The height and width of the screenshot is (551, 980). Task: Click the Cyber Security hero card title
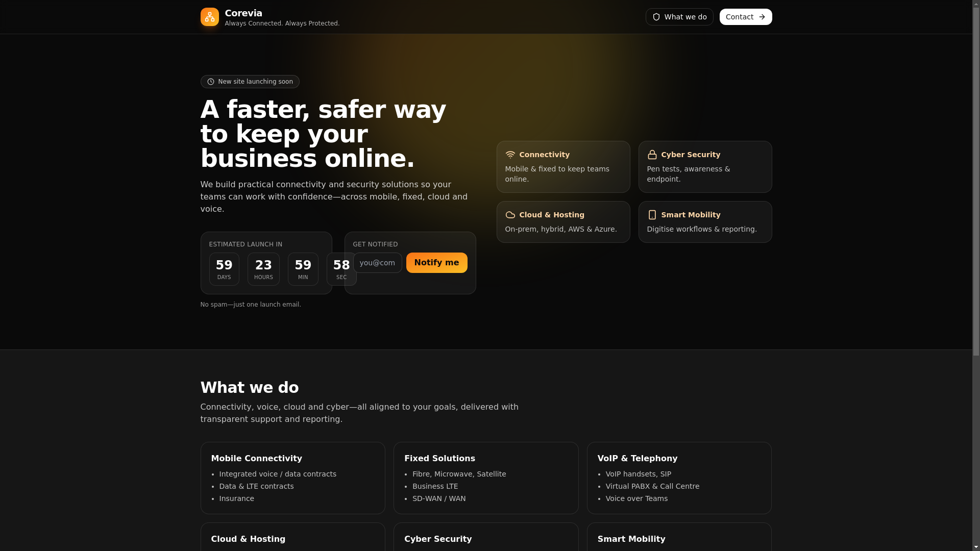click(x=691, y=155)
